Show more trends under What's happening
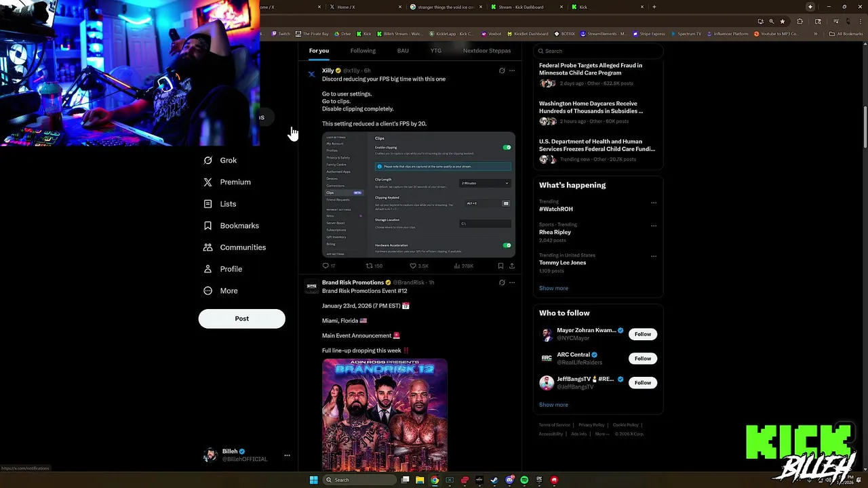The width and height of the screenshot is (868, 488). click(553, 288)
